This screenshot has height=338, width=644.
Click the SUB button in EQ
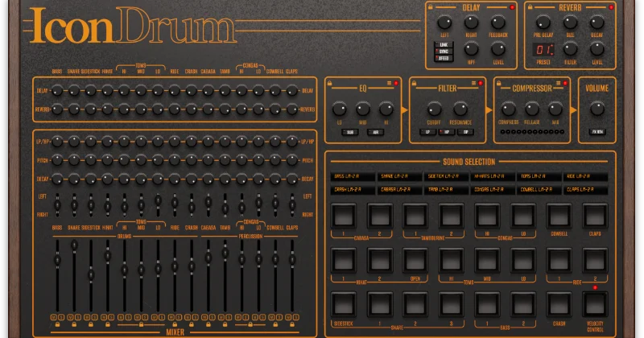[350, 132]
